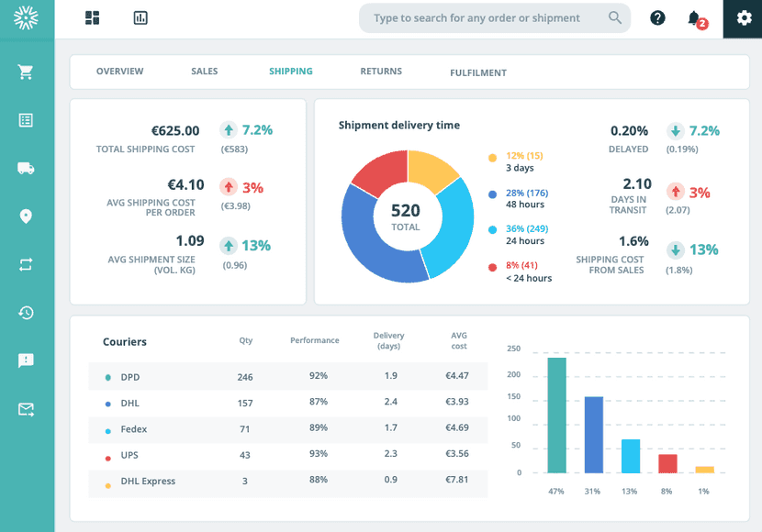Image resolution: width=762 pixels, height=532 pixels.
Task: Open the location pin sidebar icon
Action: point(26,216)
